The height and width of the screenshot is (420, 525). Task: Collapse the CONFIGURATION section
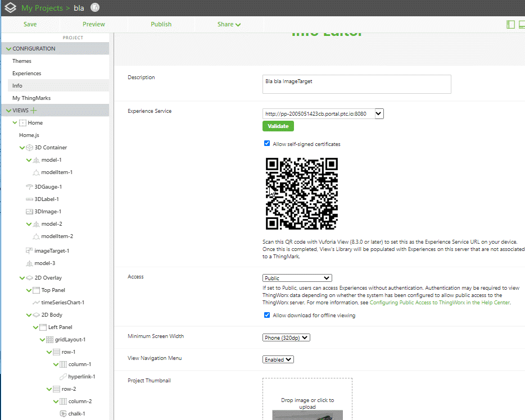click(8, 49)
